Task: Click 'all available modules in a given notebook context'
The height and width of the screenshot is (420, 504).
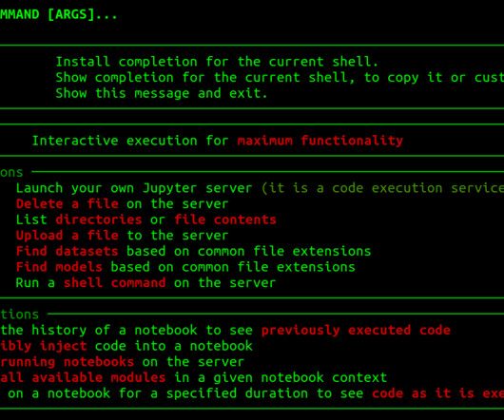Action: click(193, 377)
